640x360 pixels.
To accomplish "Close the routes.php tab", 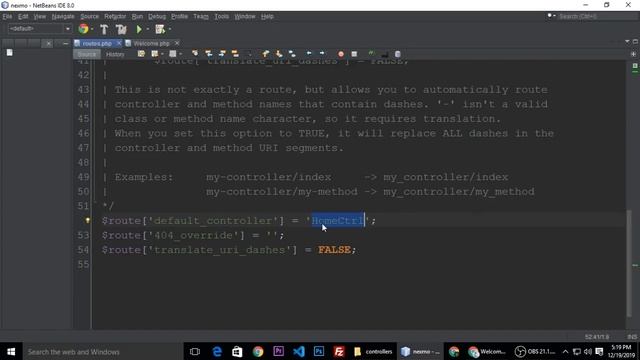I will [119, 43].
